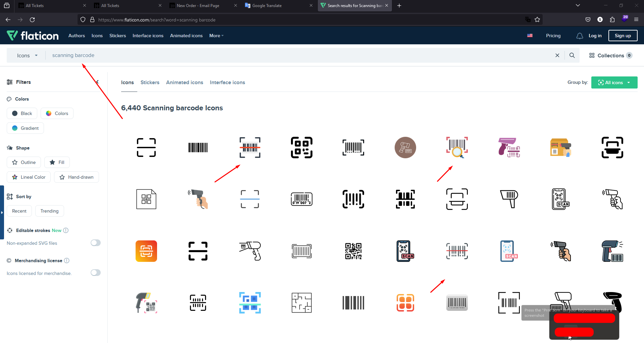Click the merchandising license info icon
The width and height of the screenshot is (644, 343).
[67, 261]
